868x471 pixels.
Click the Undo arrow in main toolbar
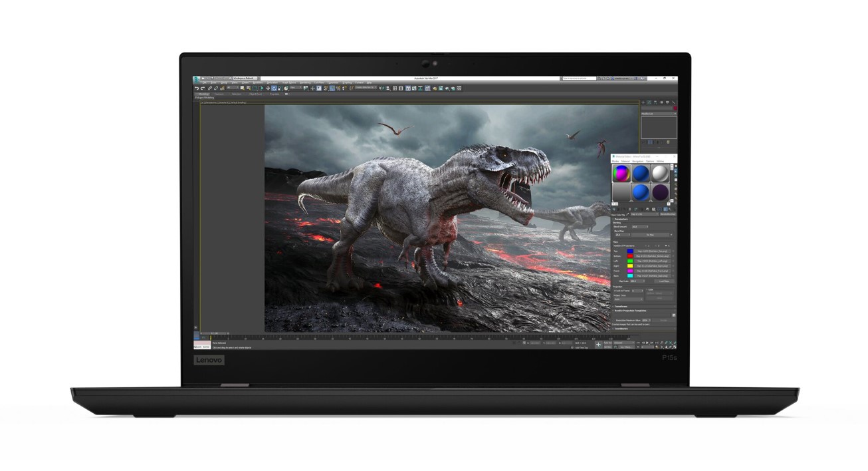[x=197, y=88]
